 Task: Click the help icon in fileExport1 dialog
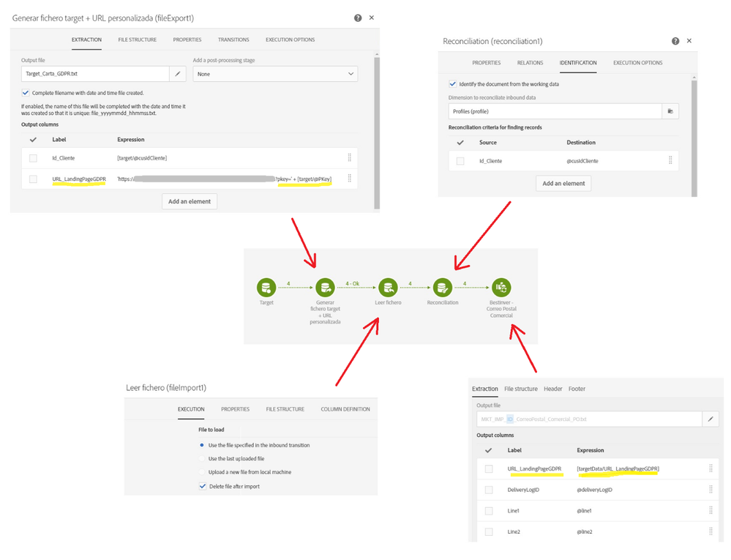[x=358, y=18]
